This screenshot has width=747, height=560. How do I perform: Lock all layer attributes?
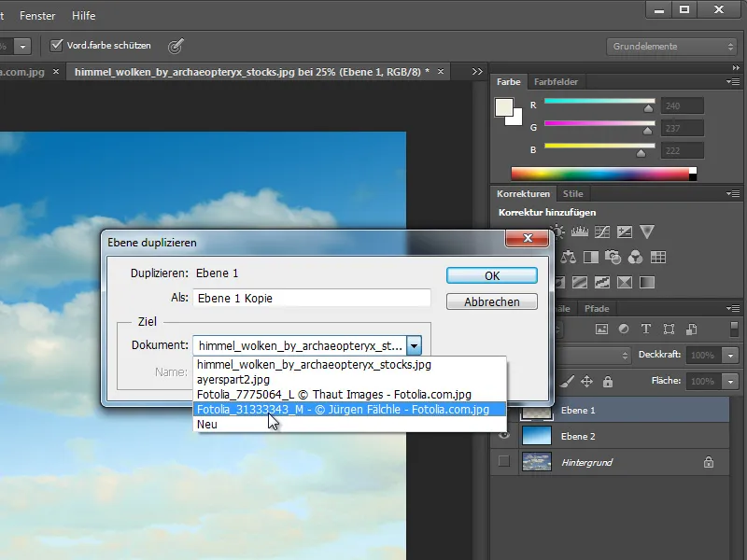coord(608,382)
